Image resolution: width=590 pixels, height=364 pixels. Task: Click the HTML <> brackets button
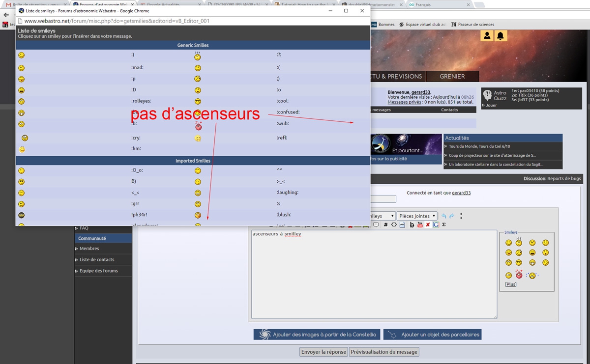(x=394, y=225)
